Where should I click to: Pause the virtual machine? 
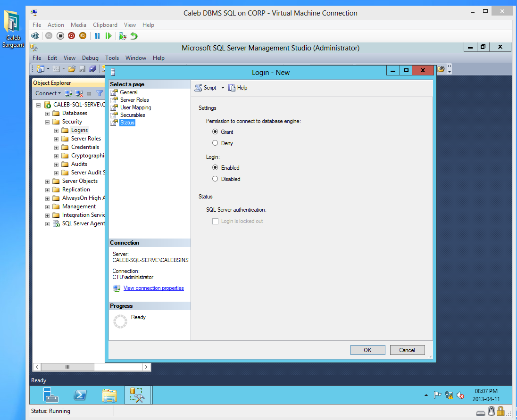[97, 36]
